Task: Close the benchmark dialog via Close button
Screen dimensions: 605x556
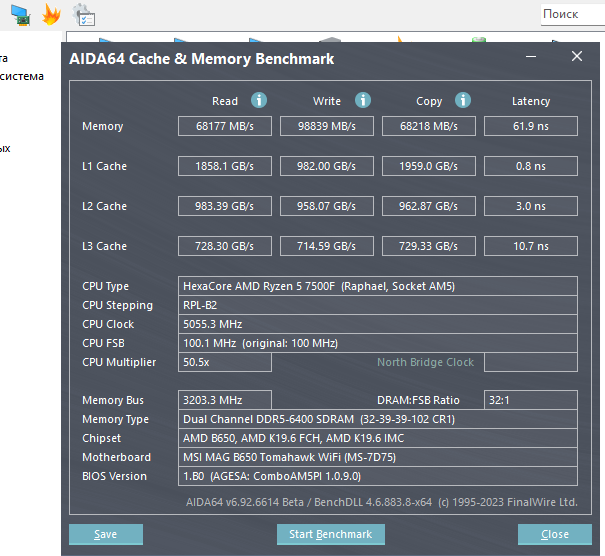Action: 555,534
